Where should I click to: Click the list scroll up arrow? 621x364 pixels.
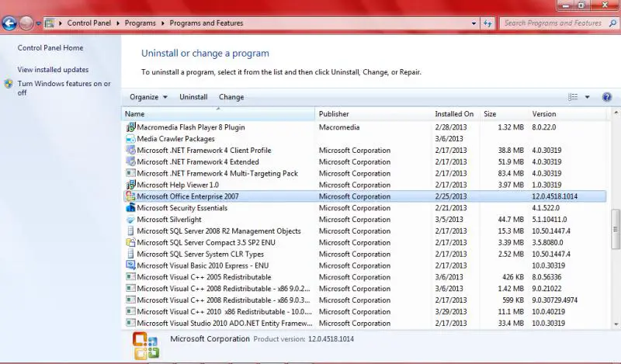coord(616,113)
